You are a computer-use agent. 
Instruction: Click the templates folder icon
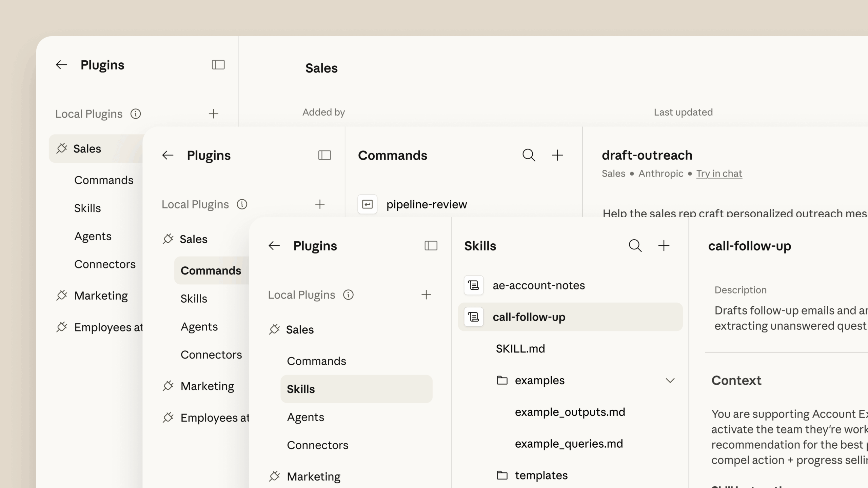tap(502, 475)
